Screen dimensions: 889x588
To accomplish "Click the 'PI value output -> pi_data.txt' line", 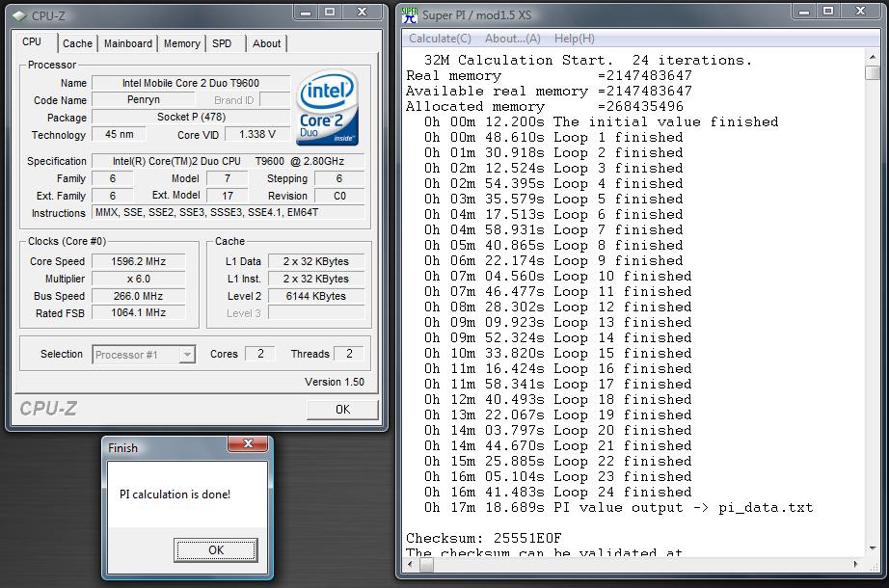I will [x=619, y=507].
